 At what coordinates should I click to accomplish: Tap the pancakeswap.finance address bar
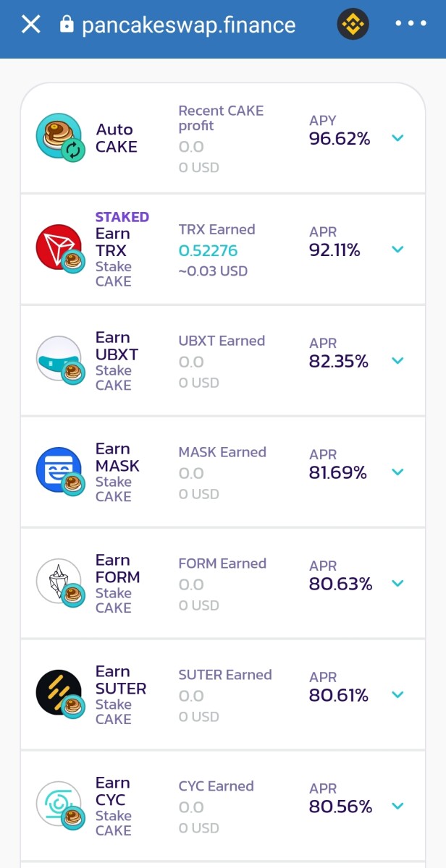[189, 25]
